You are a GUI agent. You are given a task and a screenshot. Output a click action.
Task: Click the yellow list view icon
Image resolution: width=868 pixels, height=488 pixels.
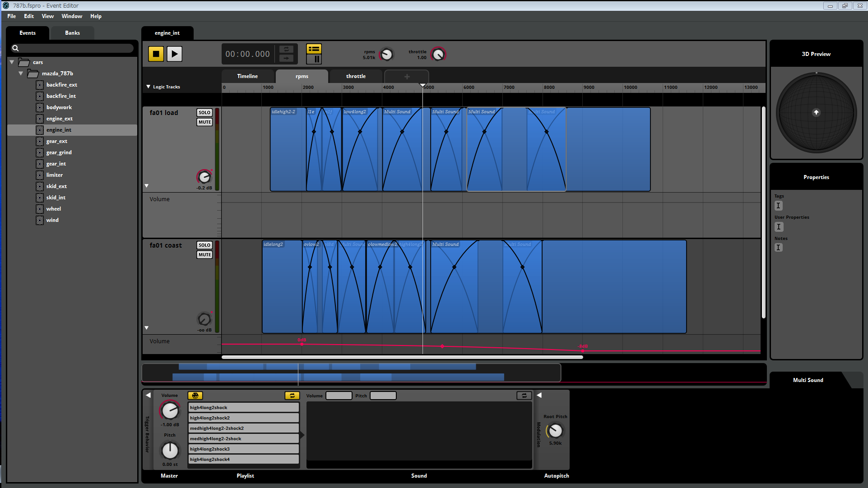coord(314,49)
